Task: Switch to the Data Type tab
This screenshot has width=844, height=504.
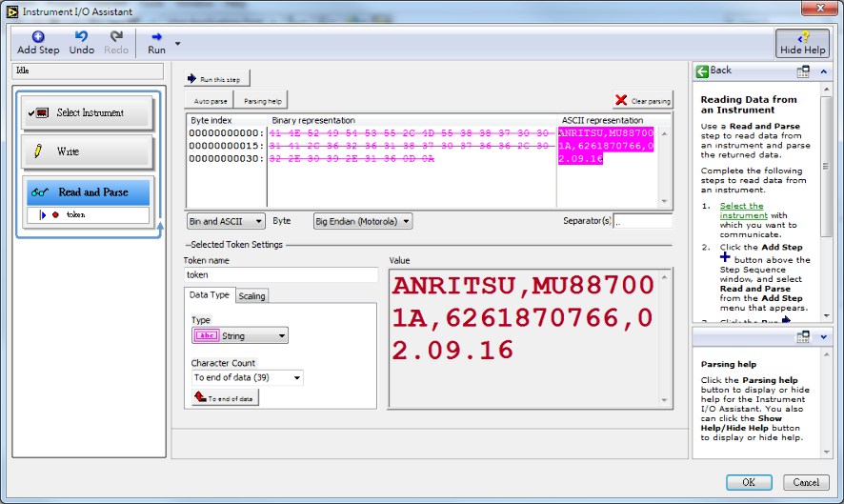Action: 210,295
